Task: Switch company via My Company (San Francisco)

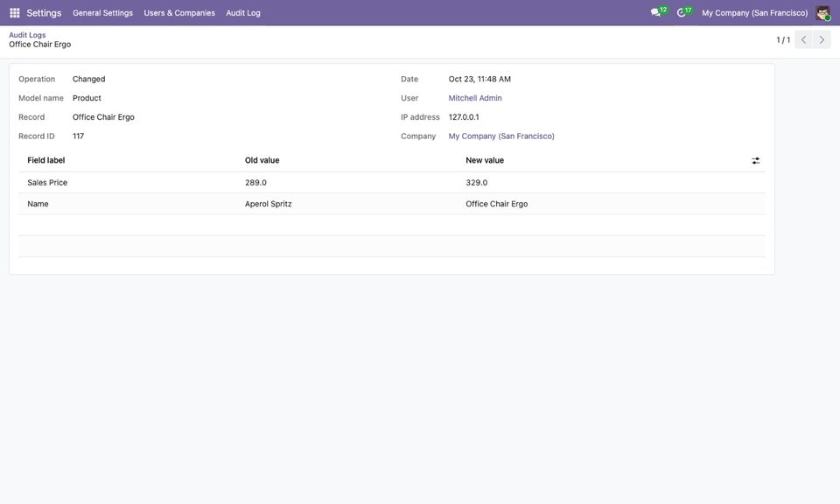Action: [755, 13]
